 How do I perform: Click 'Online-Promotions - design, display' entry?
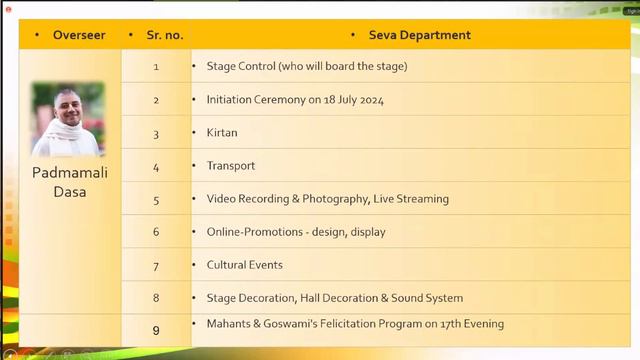point(296,232)
